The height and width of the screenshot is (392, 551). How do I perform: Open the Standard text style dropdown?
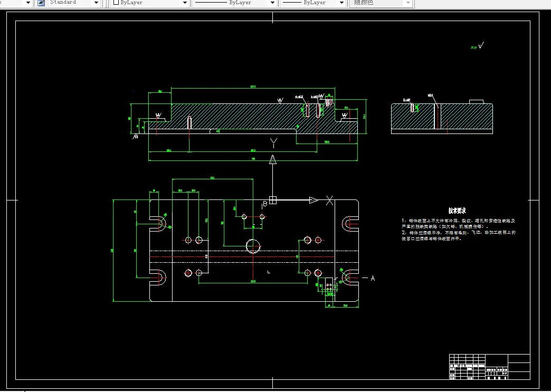[74, 3]
